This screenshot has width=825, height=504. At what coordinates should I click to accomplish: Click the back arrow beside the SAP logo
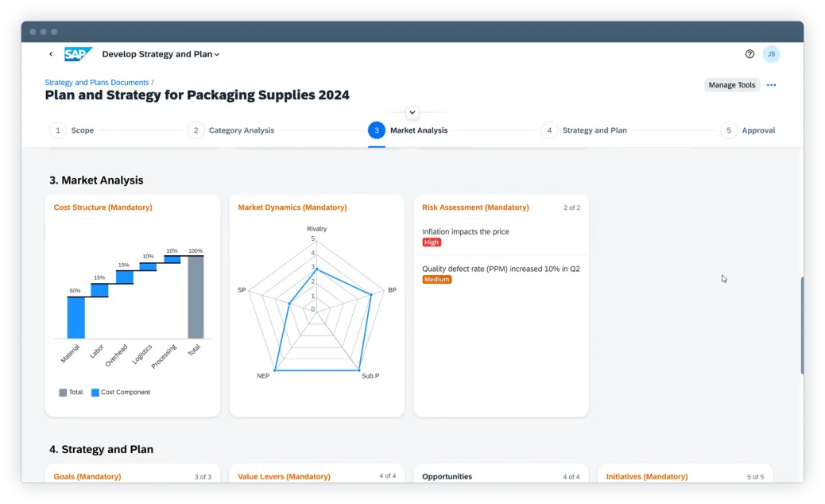point(51,54)
